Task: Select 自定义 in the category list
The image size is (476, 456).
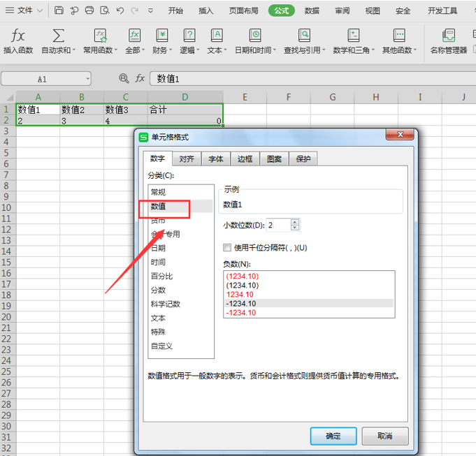Action: click(180, 346)
